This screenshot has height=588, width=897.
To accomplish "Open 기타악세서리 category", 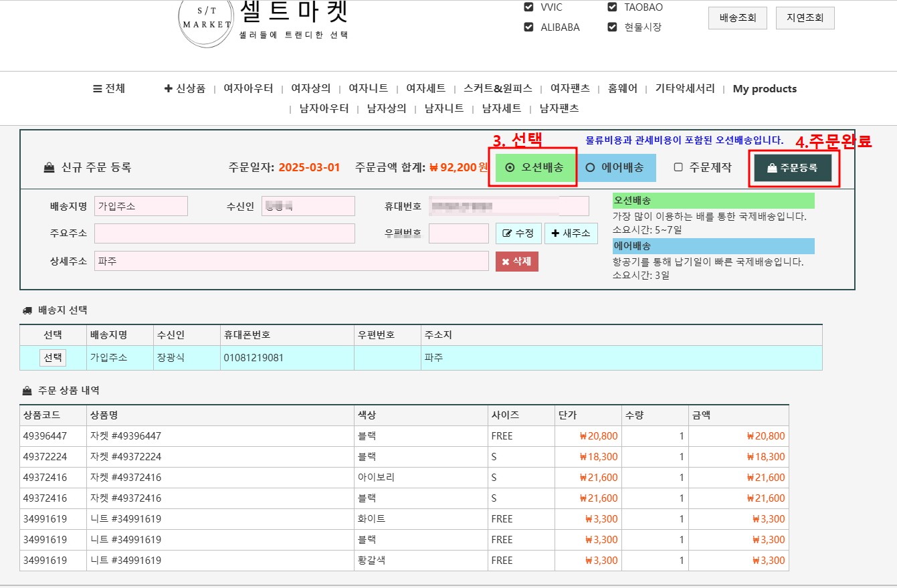I will pos(685,88).
